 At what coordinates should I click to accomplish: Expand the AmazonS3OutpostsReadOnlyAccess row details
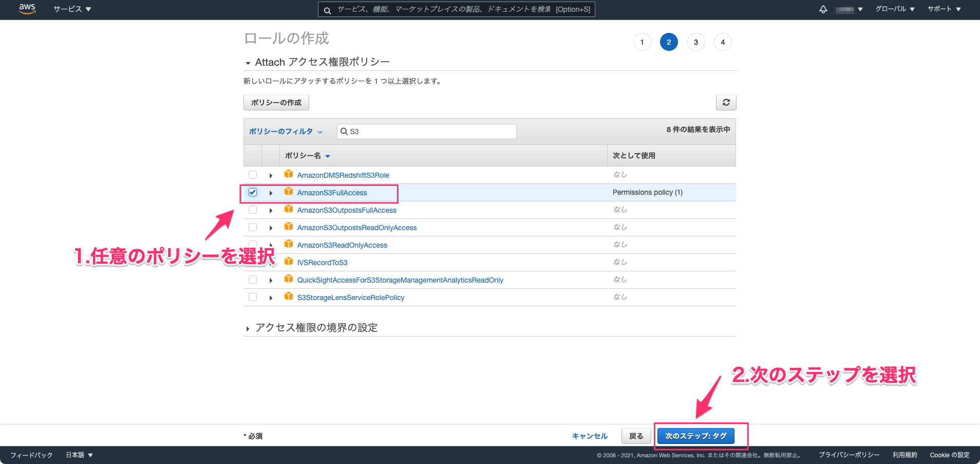click(271, 228)
